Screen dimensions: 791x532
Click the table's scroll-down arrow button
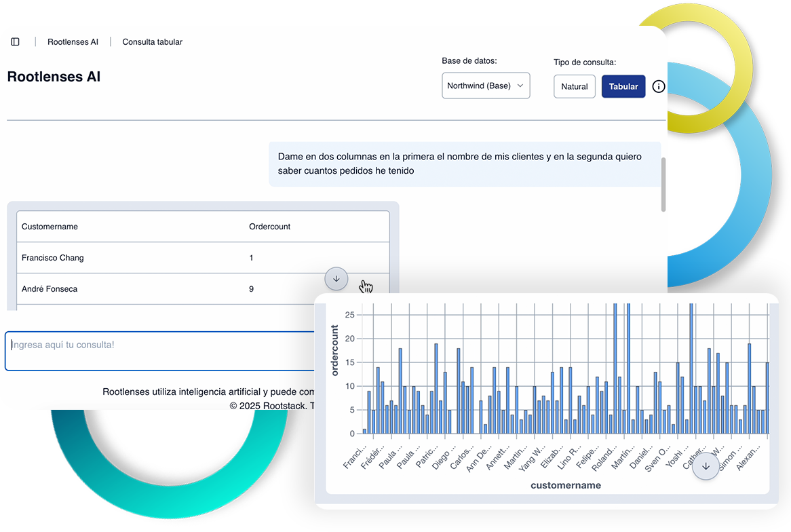click(336, 279)
